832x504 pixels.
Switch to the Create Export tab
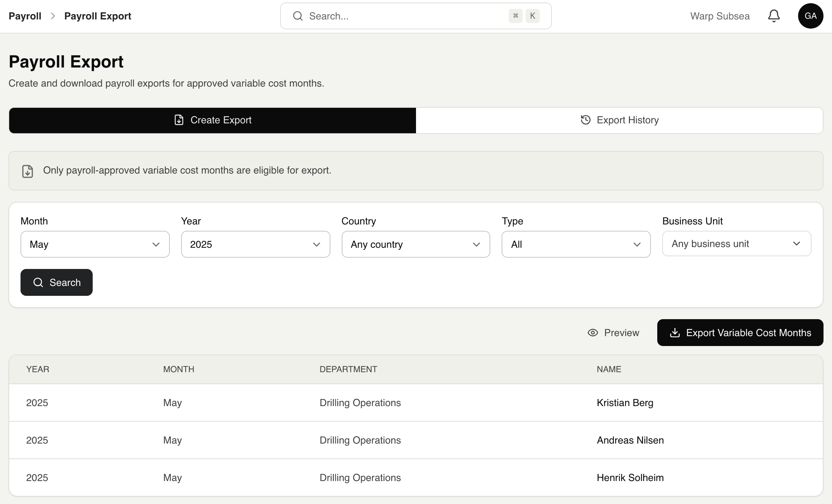pyautogui.click(x=213, y=120)
